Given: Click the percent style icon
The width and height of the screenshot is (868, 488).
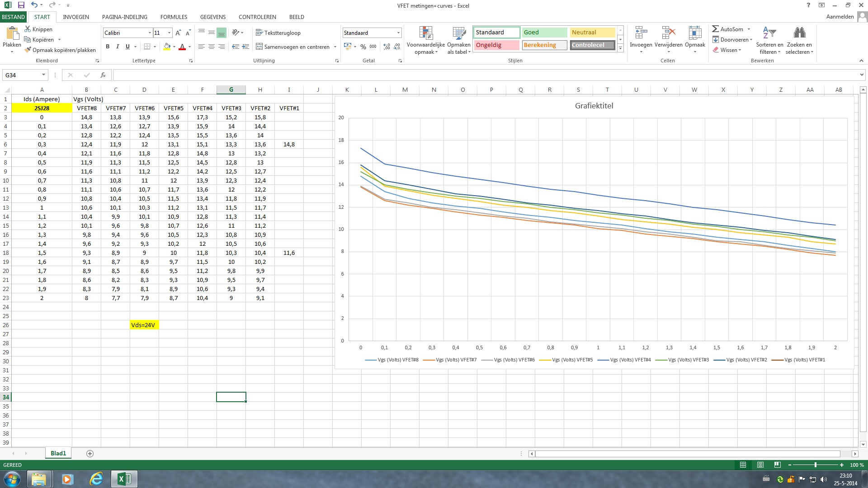Looking at the screenshot, I should [x=363, y=47].
